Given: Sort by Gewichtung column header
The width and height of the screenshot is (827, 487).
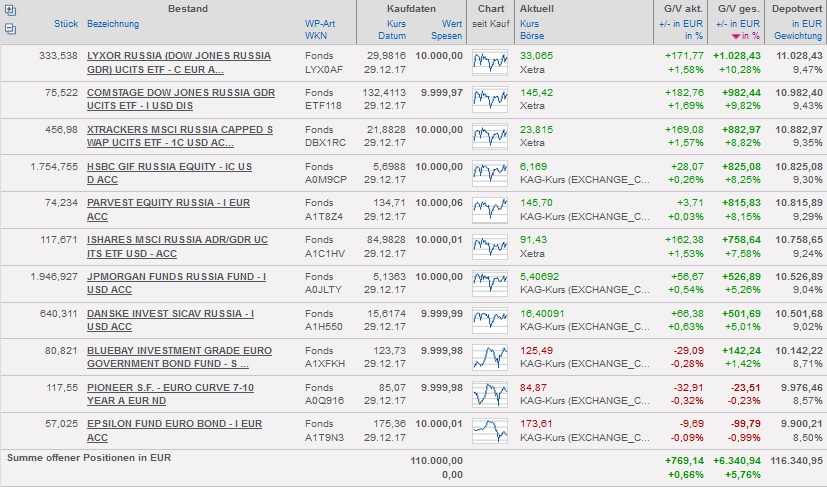Looking at the screenshot, I should pyautogui.click(x=798, y=36).
